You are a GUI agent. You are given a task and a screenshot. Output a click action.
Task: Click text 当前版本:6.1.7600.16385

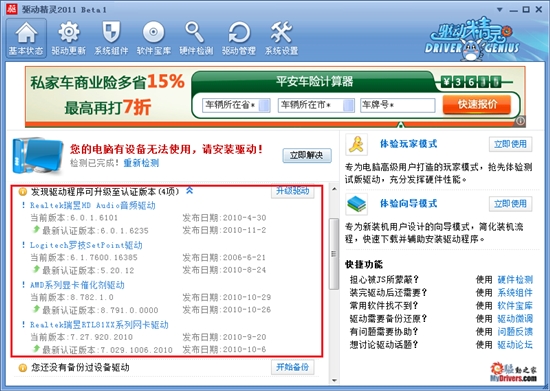coord(84,258)
